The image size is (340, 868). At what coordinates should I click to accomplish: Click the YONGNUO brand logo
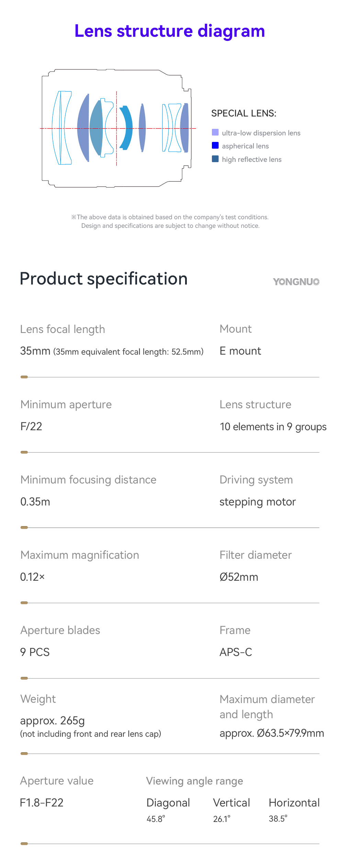coord(296,282)
